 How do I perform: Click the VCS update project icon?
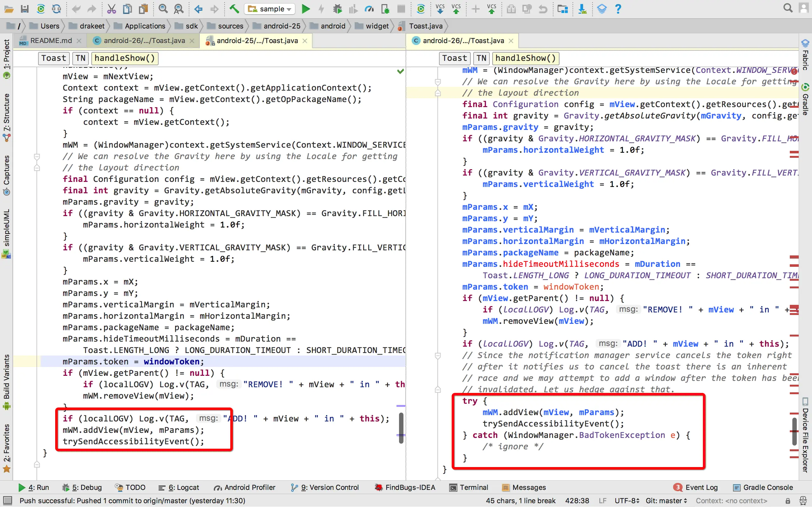(440, 9)
